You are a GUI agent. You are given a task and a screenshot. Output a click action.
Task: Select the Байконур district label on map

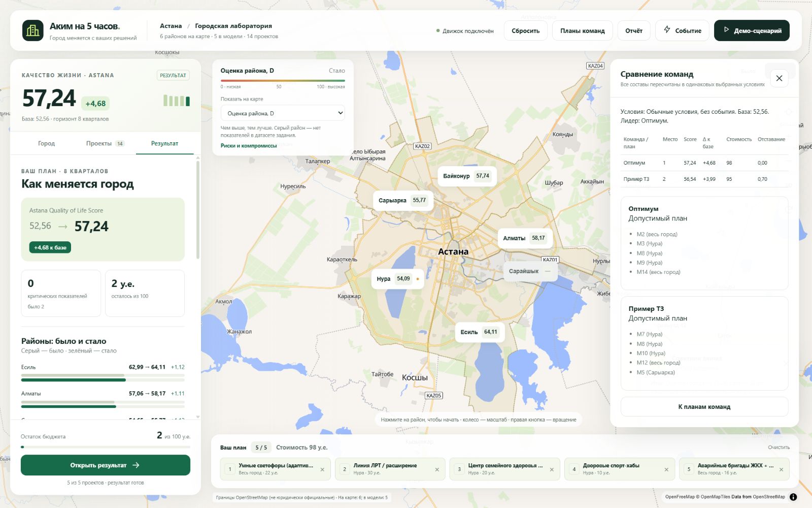pyautogui.click(x=466, y=176)
